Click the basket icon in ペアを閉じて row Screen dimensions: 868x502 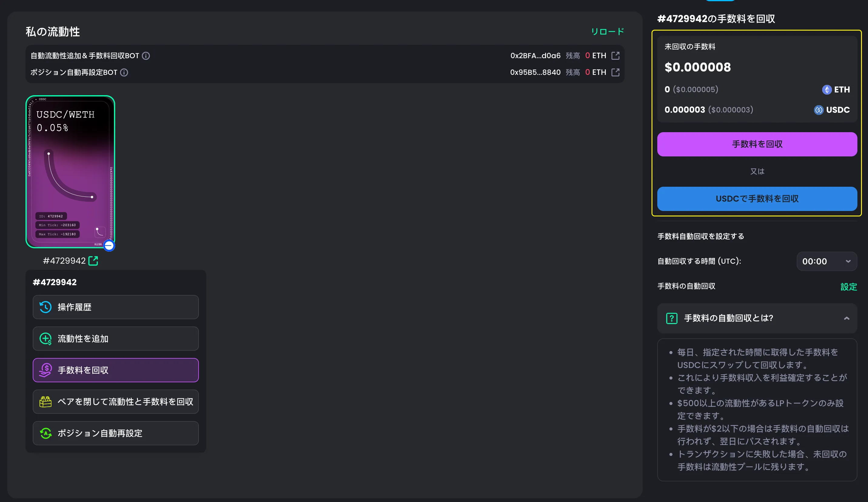pyautogui.click(x=45, y=402)
